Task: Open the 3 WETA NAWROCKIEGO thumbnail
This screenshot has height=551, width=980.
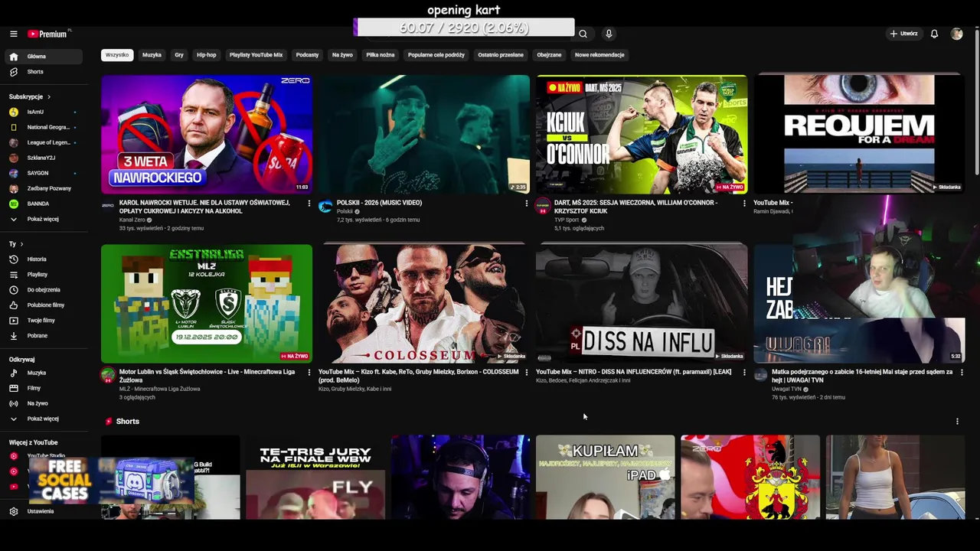Action: click(x=207, y=134)
